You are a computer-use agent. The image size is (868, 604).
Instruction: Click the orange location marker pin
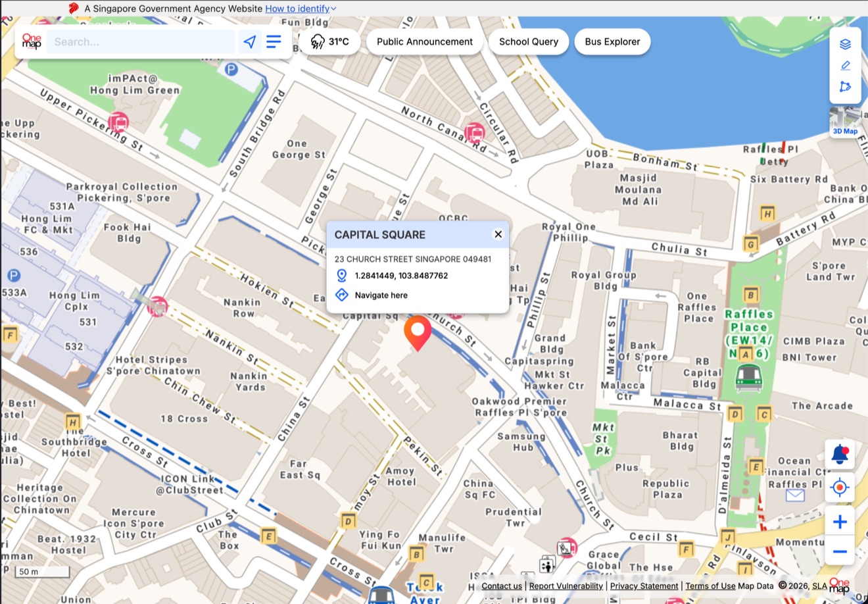click(x=418, y=333)
